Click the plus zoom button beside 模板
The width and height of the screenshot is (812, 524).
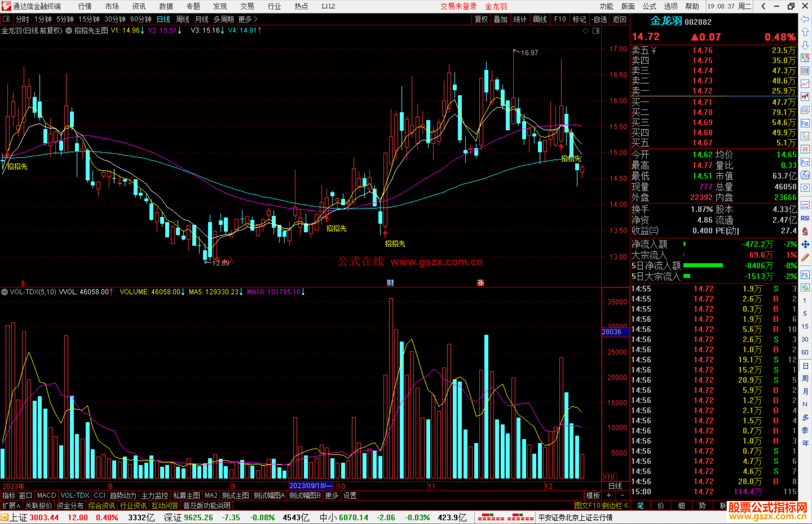pyautogui.click(x=609, y=495)
